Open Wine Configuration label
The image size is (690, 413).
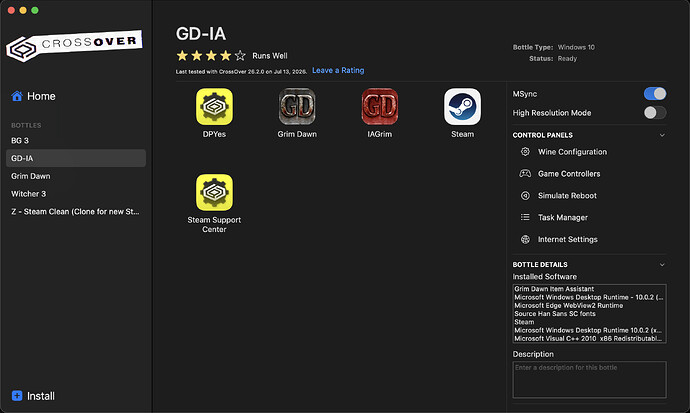(x=572, y=152)
